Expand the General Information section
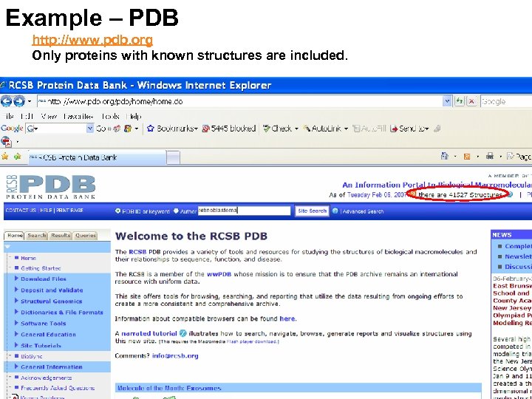532x399 pixels. pos(16,366)
